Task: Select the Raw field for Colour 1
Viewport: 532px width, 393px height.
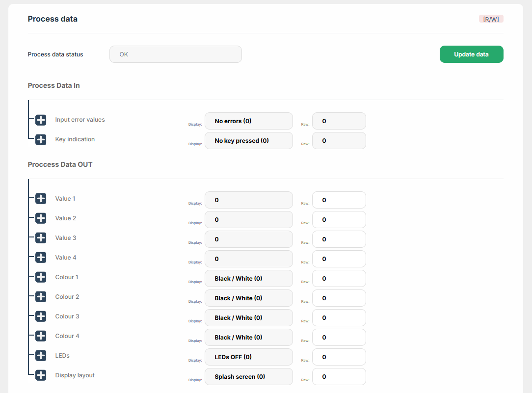Action: (x=339, y=278)
